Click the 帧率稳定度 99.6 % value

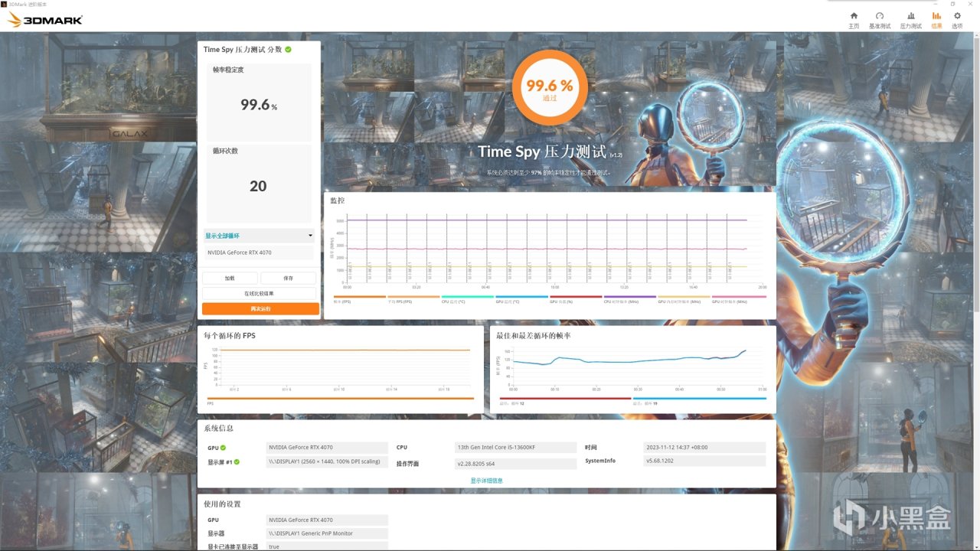259,106
